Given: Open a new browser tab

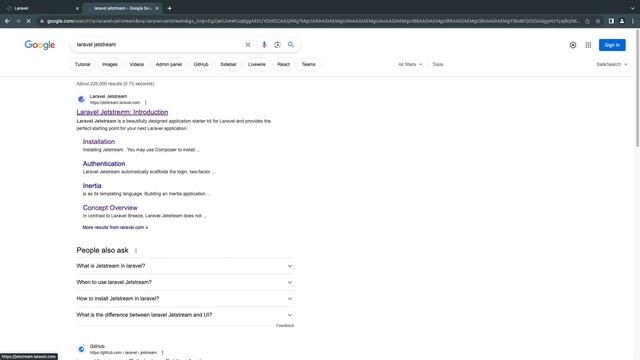Looking at the screenshot, I should (x=169, y=8).
